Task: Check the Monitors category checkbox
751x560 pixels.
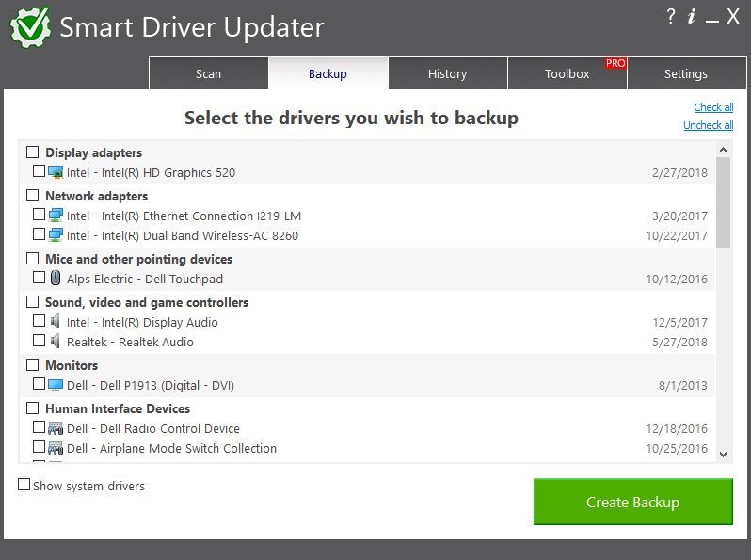Action: [x=33, y=364]
